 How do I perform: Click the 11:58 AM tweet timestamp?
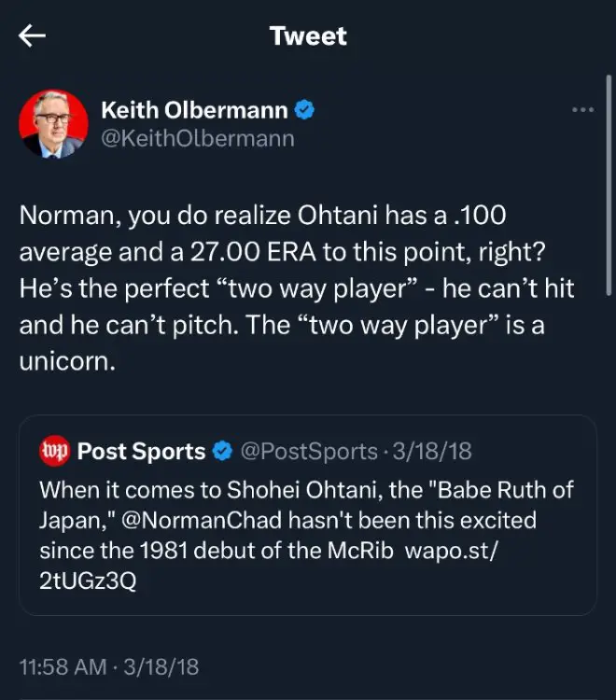point(108,668)
